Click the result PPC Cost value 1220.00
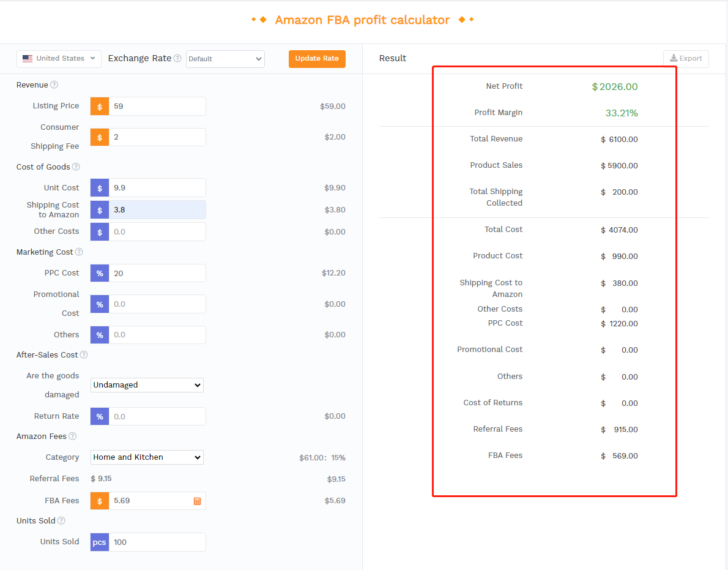Image resolution: width=728 pixels, height=570 pixels. 623,324
